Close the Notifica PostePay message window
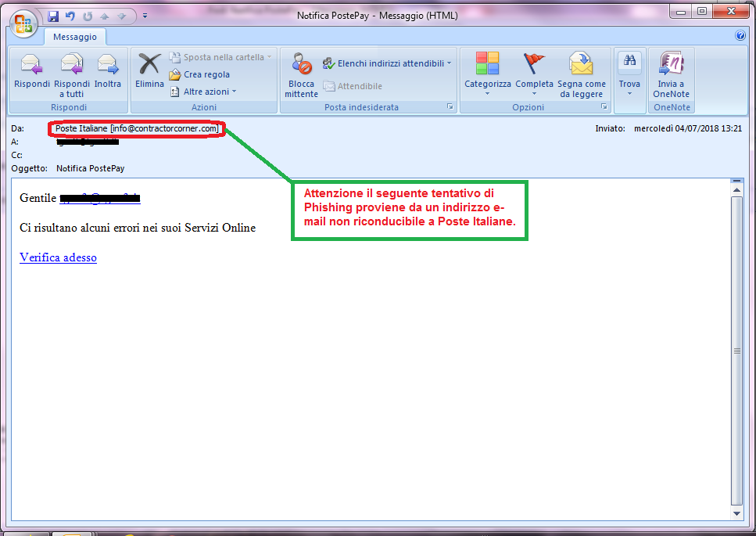756x536 pixels. [x=731, y=12]
